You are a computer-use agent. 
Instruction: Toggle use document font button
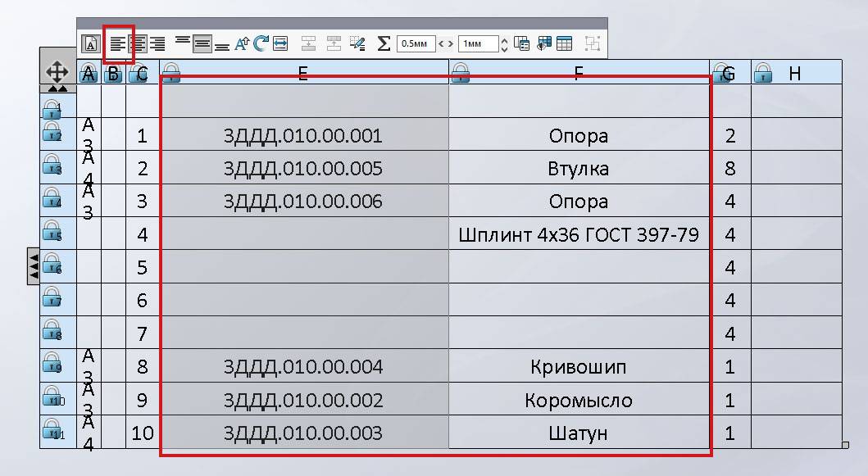(x=91, y=43)
